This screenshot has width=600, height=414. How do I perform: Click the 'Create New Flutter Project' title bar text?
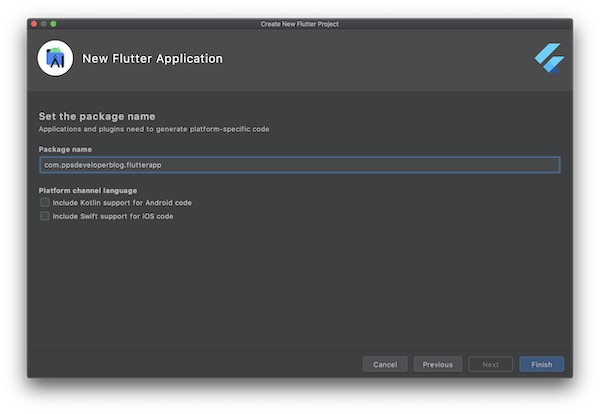tap(300, 24)
